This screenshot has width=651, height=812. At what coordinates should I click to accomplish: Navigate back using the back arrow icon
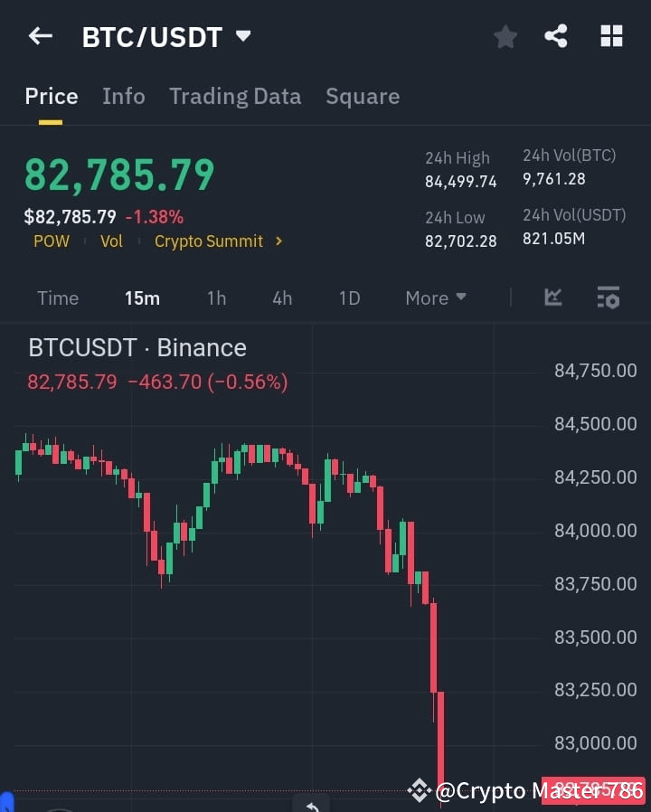(x=39, y=35)
